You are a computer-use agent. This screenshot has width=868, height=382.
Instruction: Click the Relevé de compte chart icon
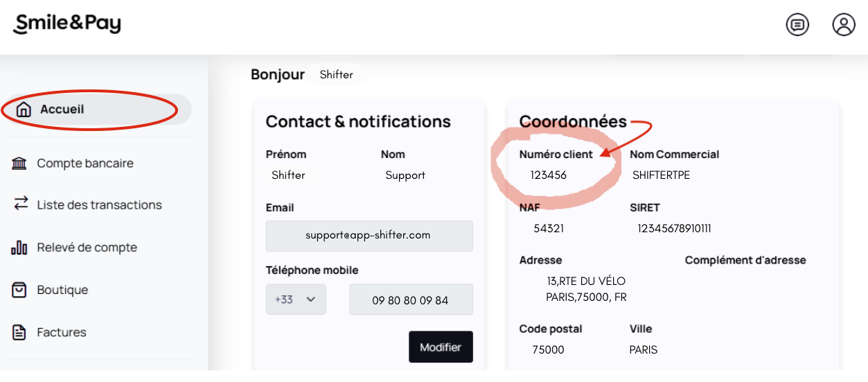19,247
